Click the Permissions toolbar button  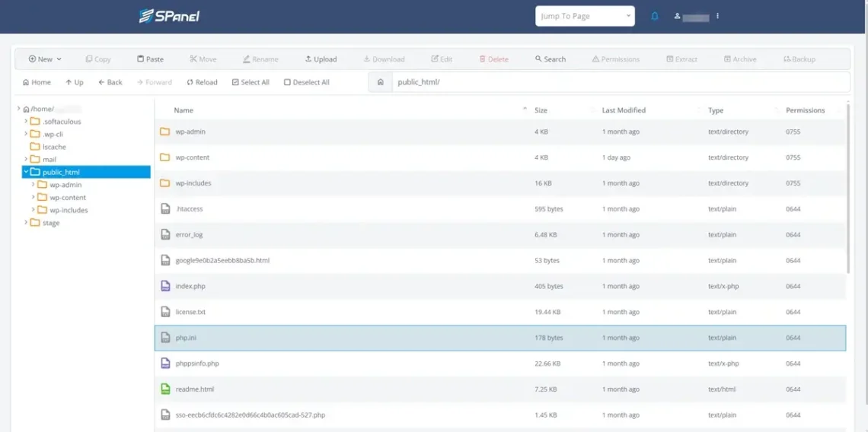[x=615, y=59]
